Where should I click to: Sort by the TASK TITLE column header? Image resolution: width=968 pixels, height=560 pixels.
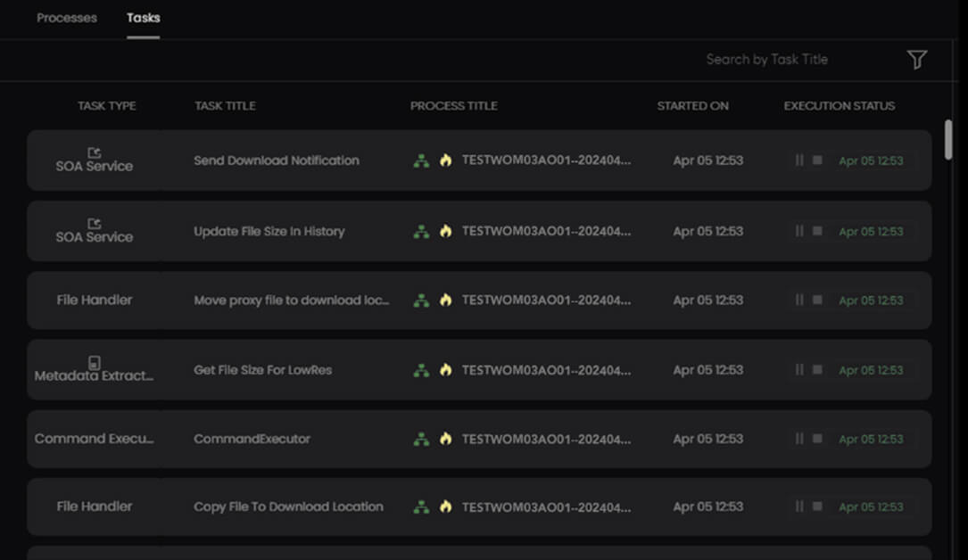click(225, 106)
